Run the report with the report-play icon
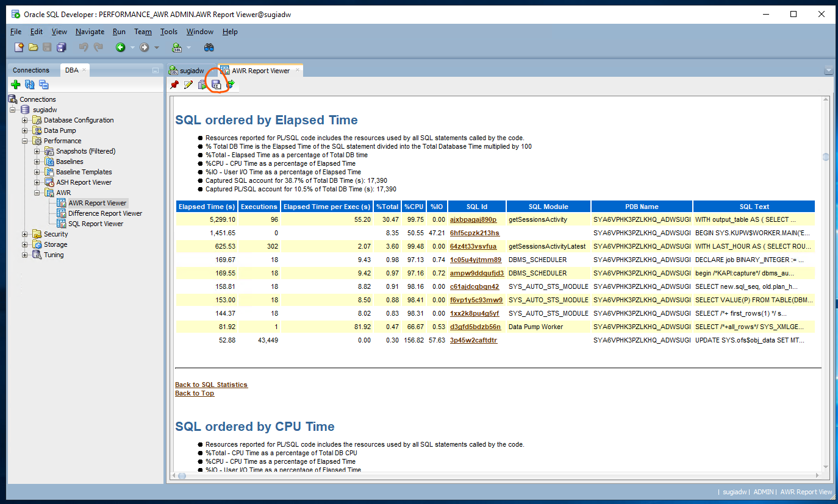838x504 pixels. [x=202, y=85]
